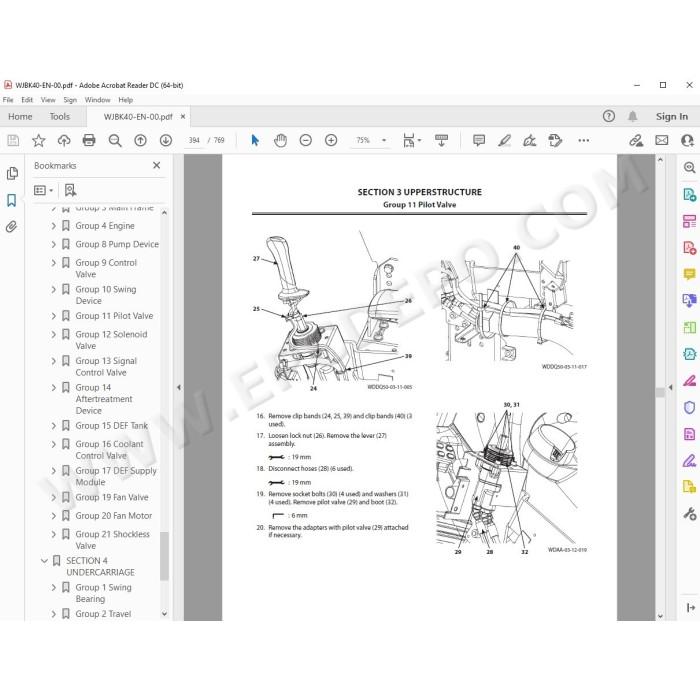Viewport: 700px width, 700px height.
Task: Expand the Group 9 Control Valve bookmark
Action: 54,263
